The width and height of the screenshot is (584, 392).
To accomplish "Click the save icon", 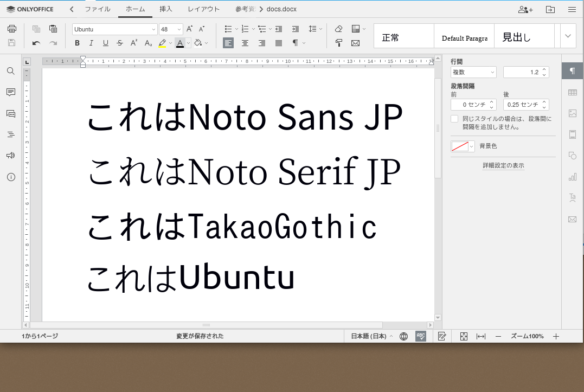I will point(12,43).
